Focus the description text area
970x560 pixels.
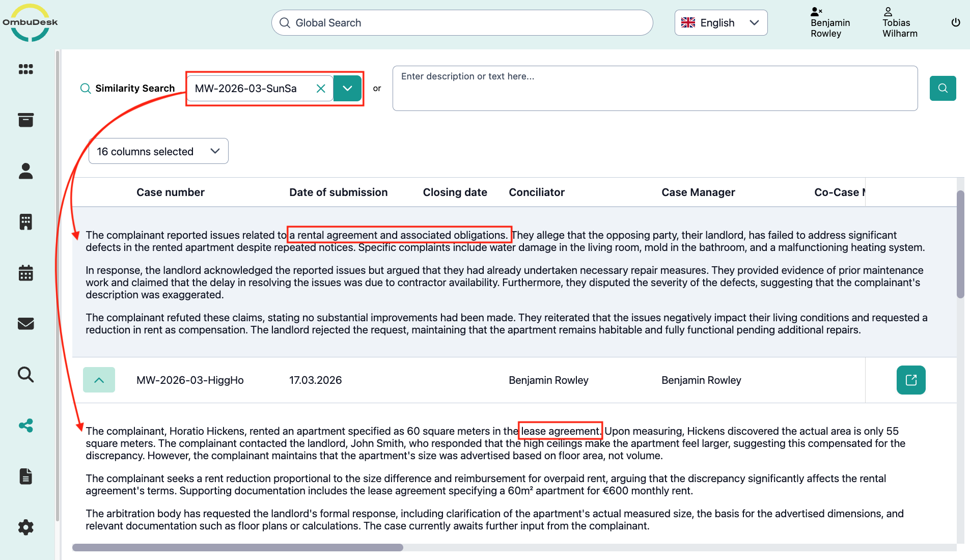[655, 88]
